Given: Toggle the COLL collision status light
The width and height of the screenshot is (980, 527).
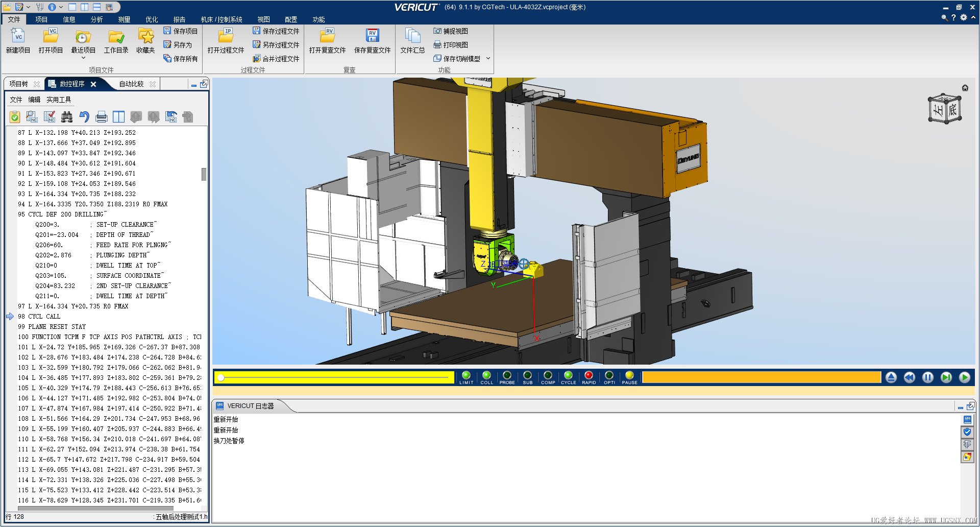Looking at the screenshot, I should [x=486, y=376].
